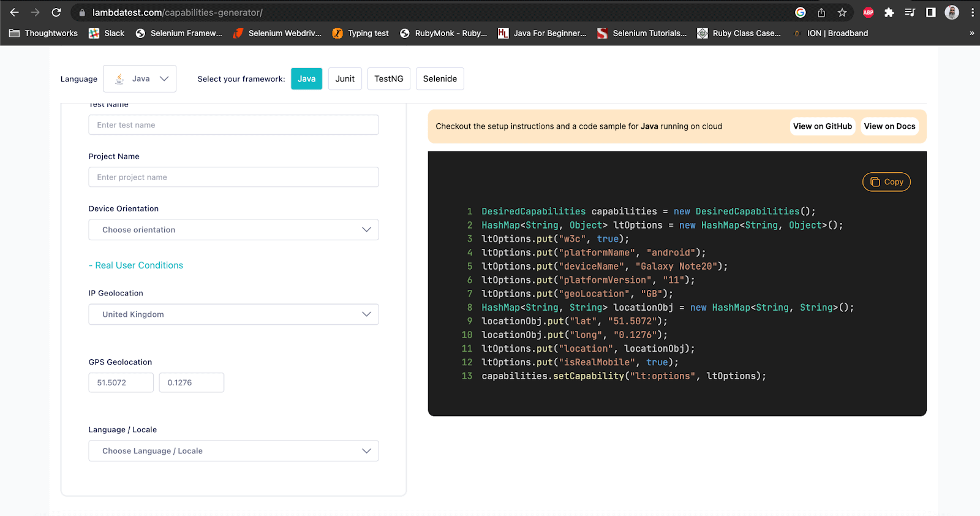The image size is (980, 516).
Task: Open the Slack bookmark
Action: [107, 33]
